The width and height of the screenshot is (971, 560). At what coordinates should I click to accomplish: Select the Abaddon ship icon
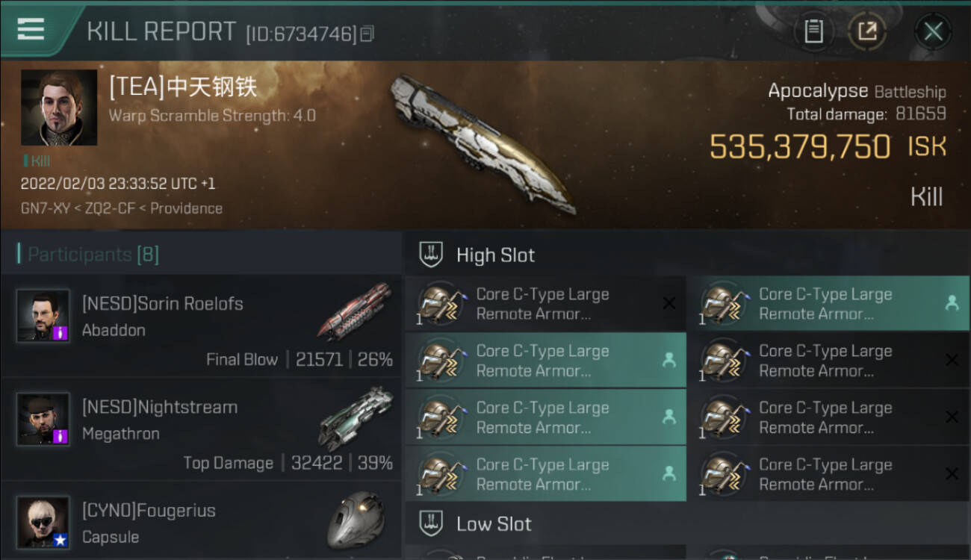click(355, 311)
